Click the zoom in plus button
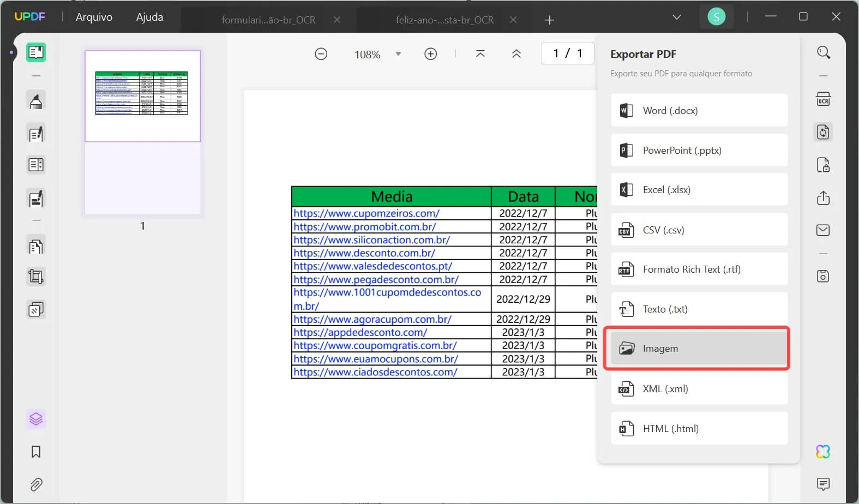The width and height of the screenshot is (859, 504). click(430, 54)
